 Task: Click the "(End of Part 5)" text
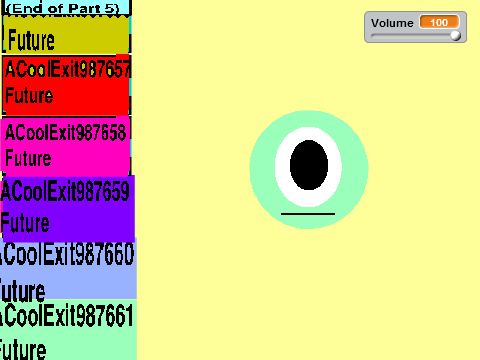pos(62,8)
